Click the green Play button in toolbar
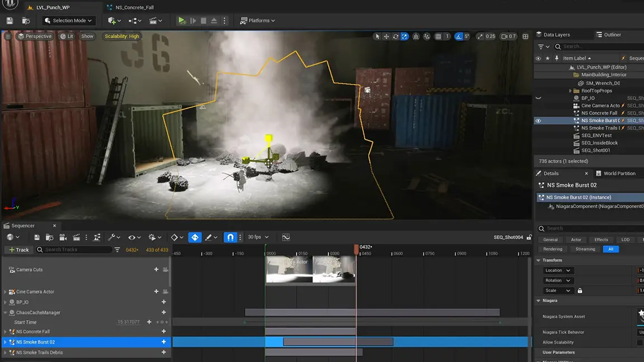Image resolution: width=644 pixels, height=362 pixels. pyautogui.click(x=182, y=21)
